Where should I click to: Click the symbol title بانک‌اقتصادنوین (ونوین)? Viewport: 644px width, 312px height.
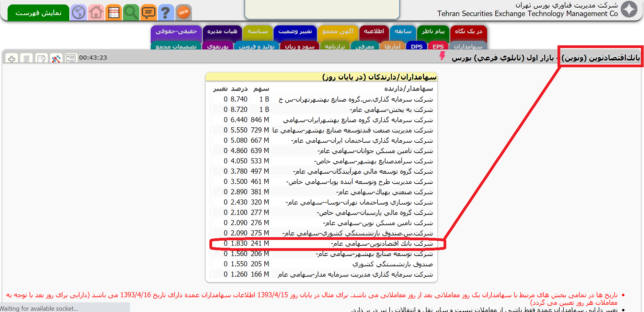point(601,57)
